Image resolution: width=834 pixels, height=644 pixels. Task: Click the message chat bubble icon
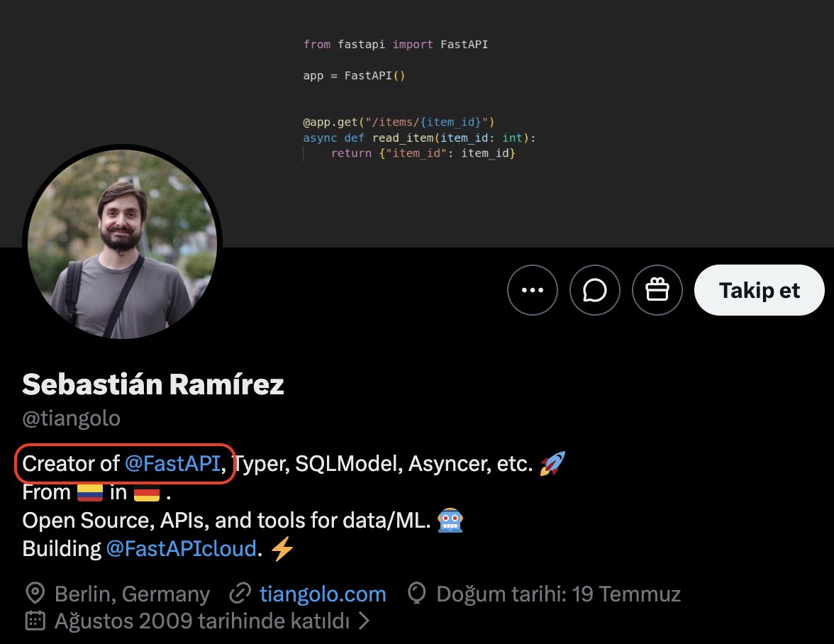tap(594, 290)
